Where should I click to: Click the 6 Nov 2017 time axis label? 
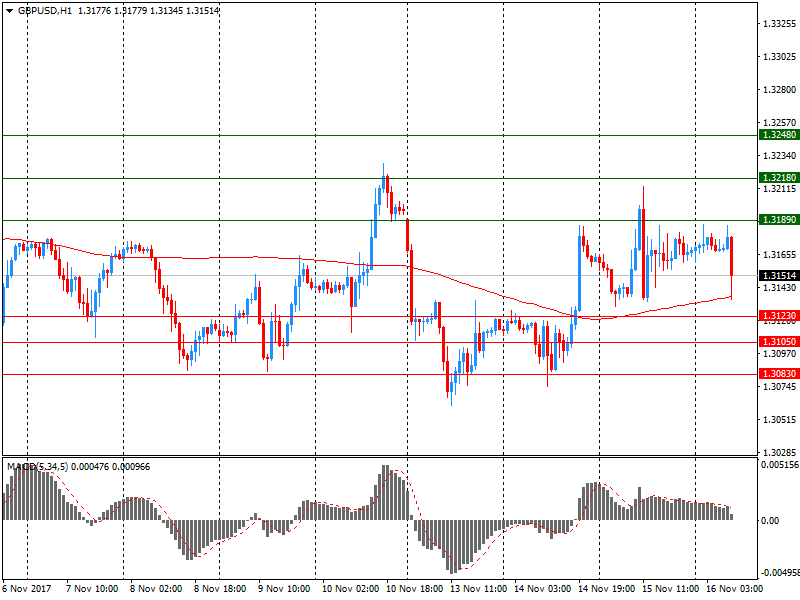(27, 589)
